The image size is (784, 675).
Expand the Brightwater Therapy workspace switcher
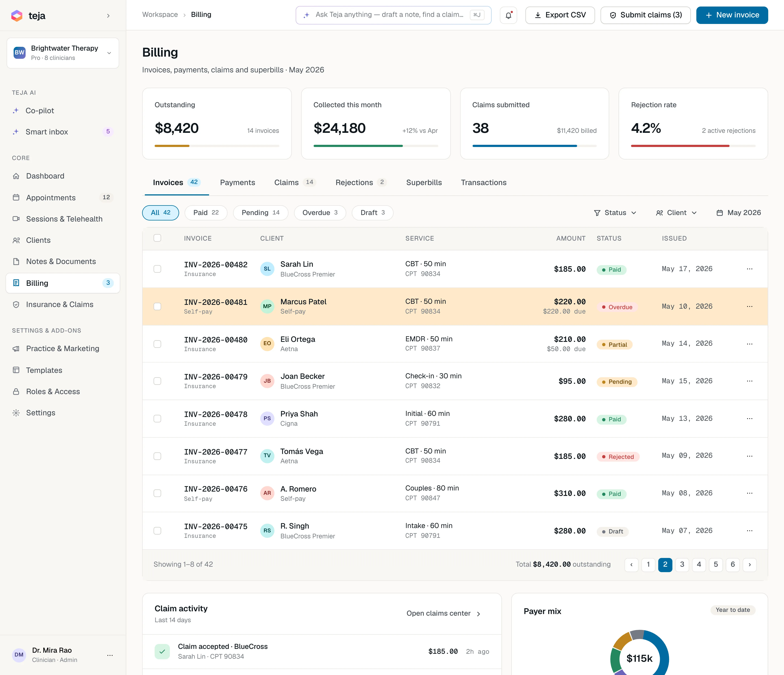coord(63,53)
